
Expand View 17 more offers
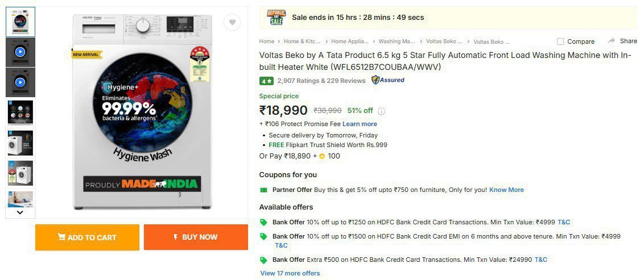[290, 273]
